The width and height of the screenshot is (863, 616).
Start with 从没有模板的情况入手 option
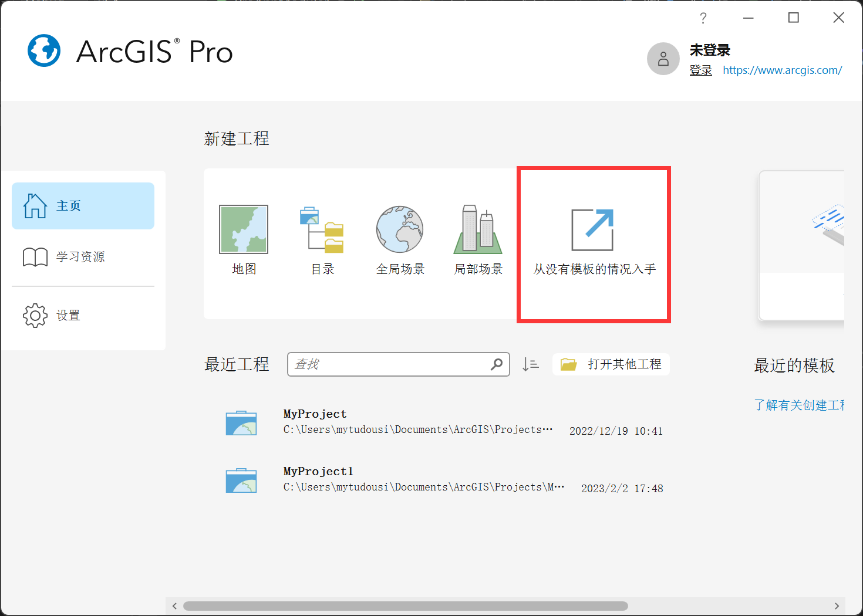(594, 242)
